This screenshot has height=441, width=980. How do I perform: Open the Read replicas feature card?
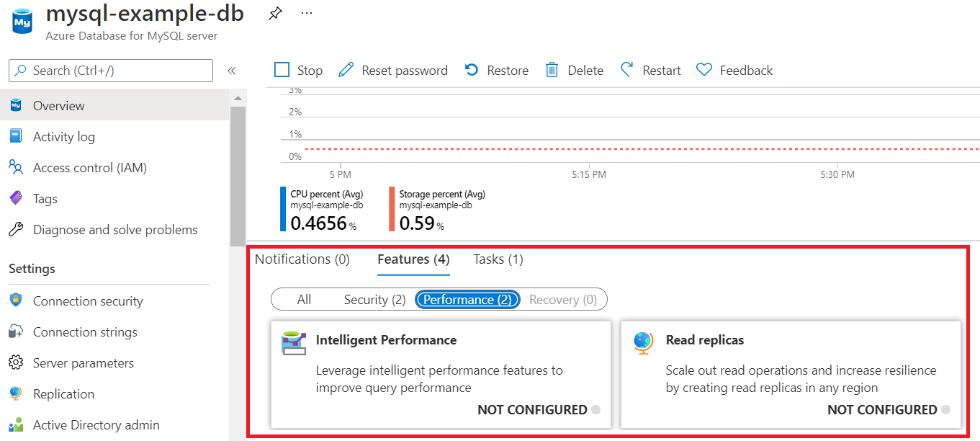(791, 375)
